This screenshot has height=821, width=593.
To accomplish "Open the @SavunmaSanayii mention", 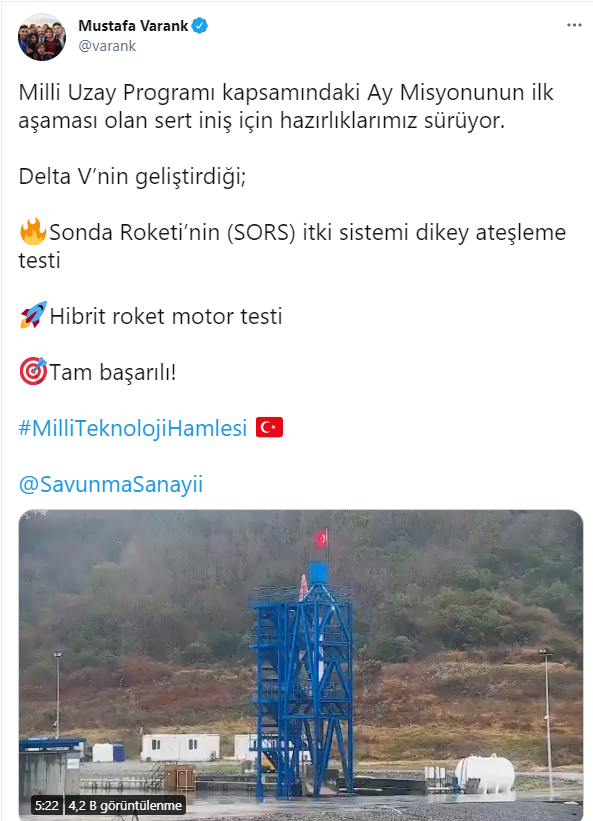I will coord(110,484).
